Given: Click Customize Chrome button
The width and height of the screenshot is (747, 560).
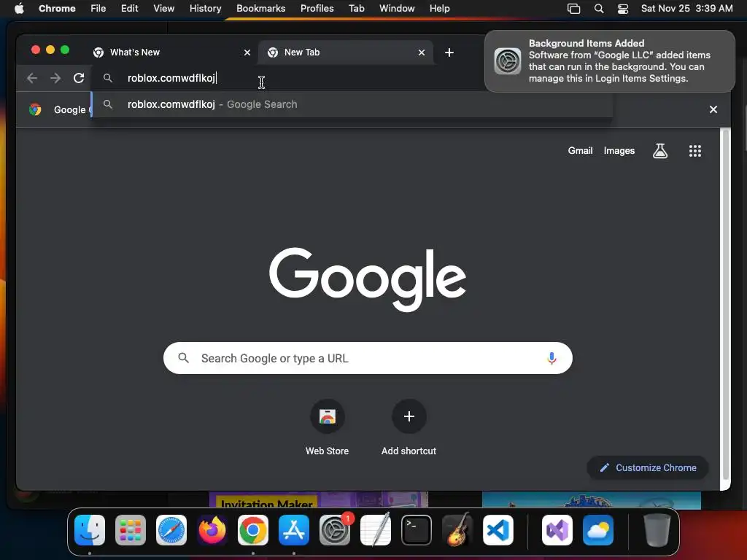Looking at the screenshot, I should [648, 467].
